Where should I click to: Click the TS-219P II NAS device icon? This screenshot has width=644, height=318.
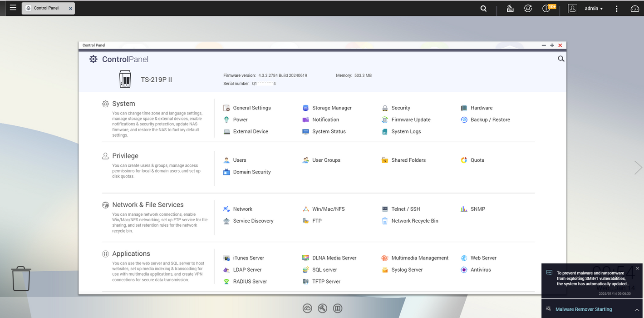(x=125, y=79)
